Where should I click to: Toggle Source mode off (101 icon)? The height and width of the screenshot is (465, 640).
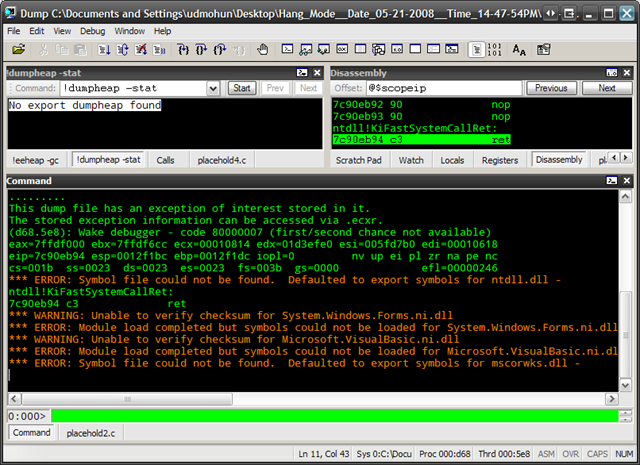pos(494,50)
